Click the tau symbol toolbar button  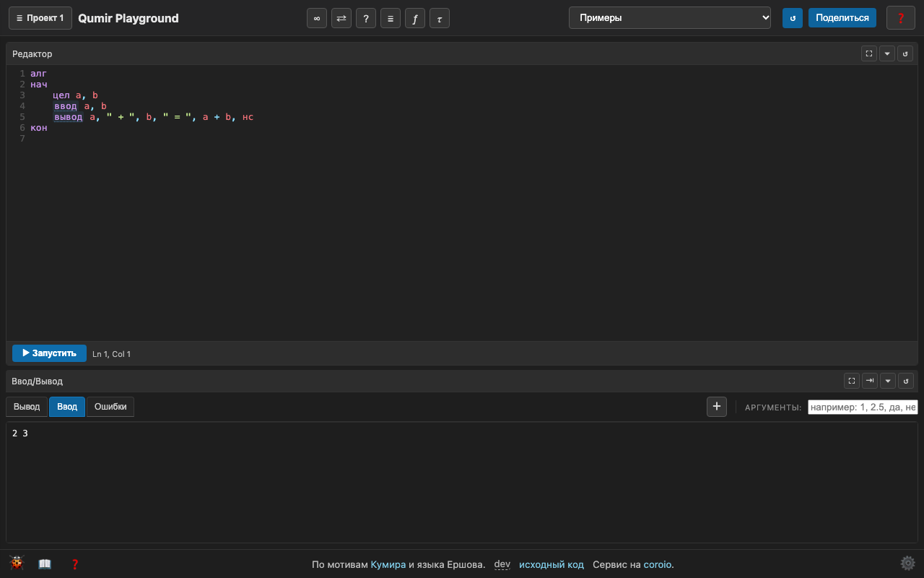(440, 18)
